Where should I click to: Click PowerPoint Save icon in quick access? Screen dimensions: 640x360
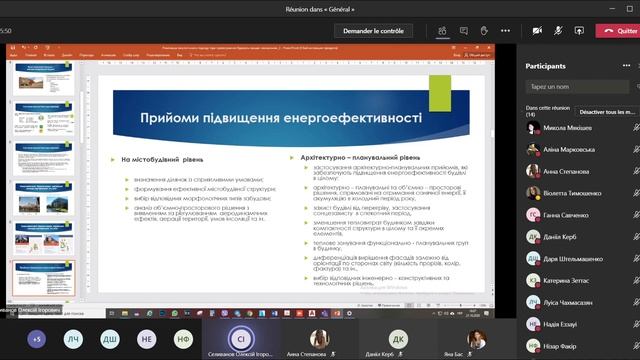pos(13,48)
